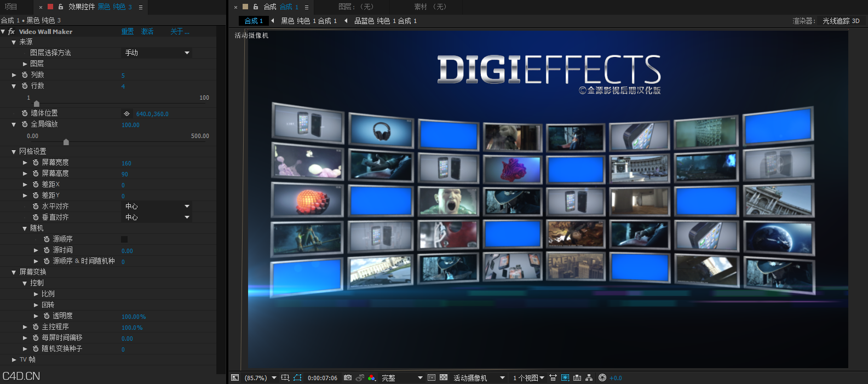
Task: Click the 重置 reset link
Action: (127, 32)
